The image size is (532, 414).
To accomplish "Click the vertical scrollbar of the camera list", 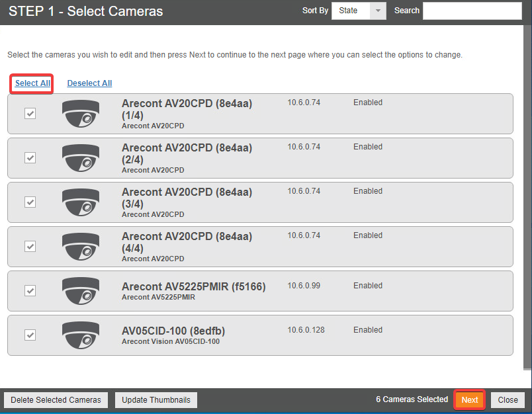I will click(x=527, y=196).
